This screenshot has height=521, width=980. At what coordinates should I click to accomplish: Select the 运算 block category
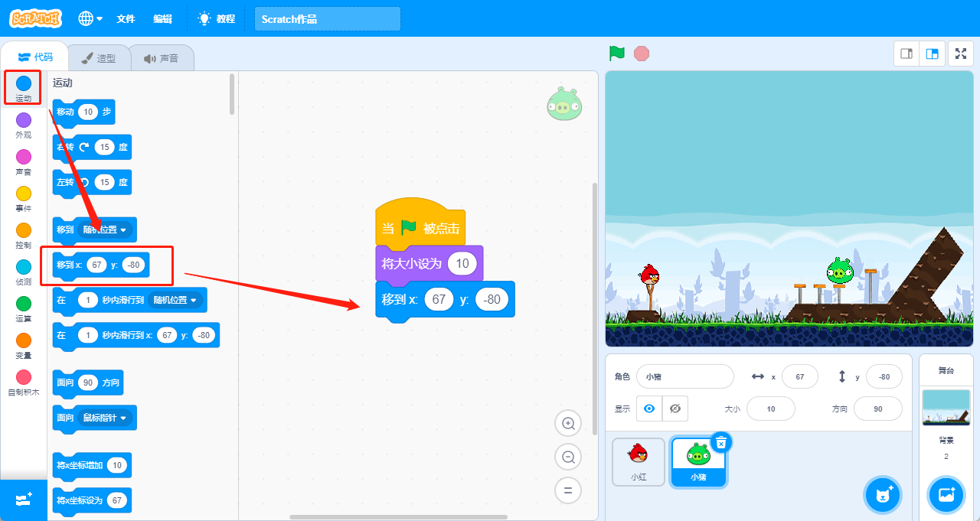coord(24,309)
